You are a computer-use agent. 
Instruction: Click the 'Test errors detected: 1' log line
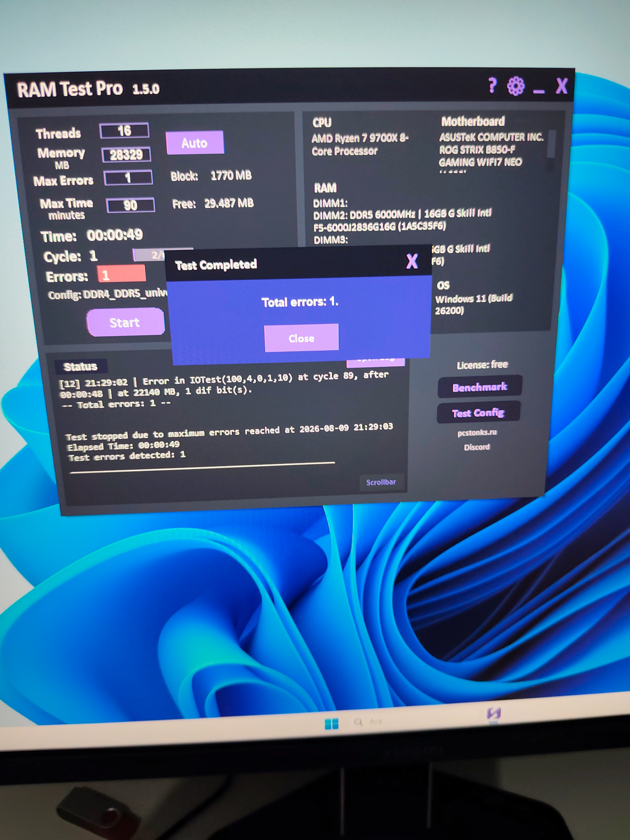[127, 456]
